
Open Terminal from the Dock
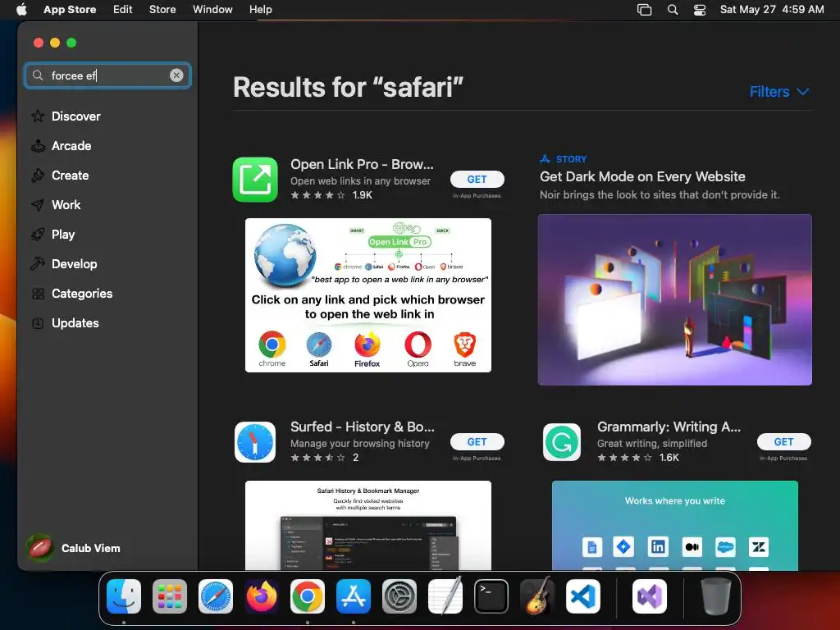pyautogui.click(x=491, y=596)
